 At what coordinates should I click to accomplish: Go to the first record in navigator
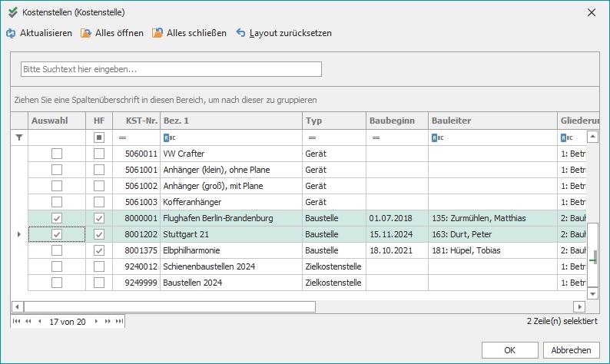[x=17, y=322]
